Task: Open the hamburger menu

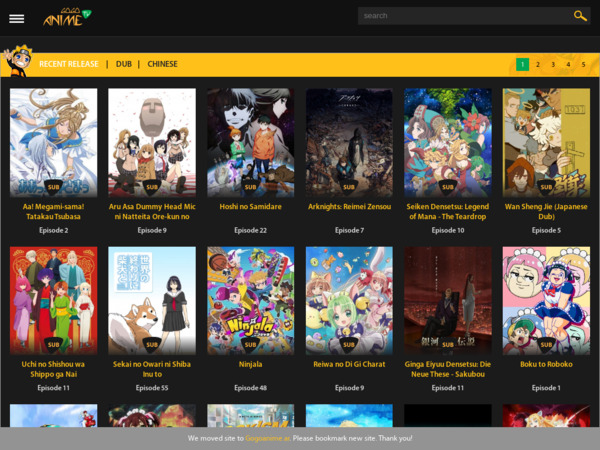Action: tap(16, 18)
